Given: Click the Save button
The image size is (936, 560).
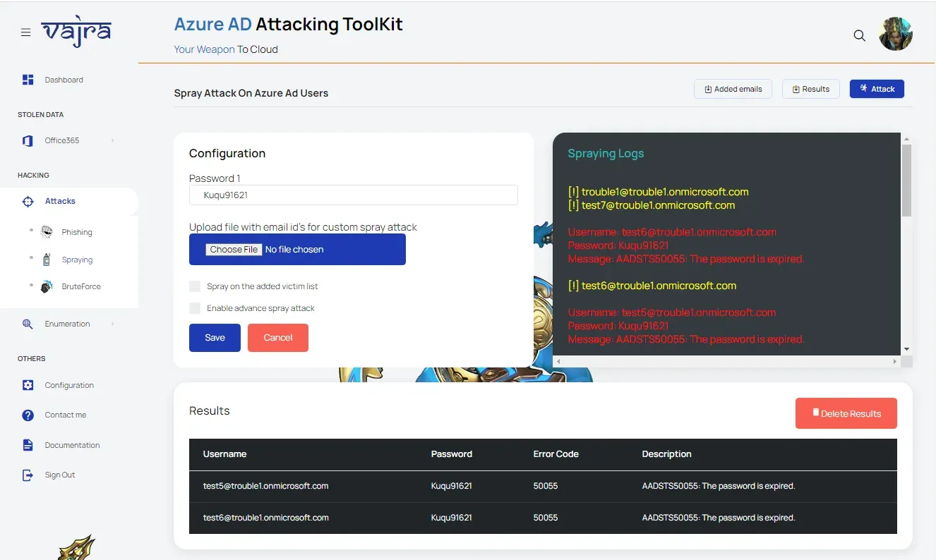Looking at the screenshot, I should tap(215, 338).
